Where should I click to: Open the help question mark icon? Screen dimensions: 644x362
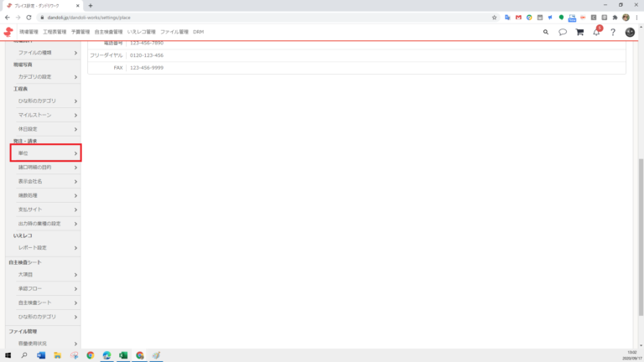613,32
